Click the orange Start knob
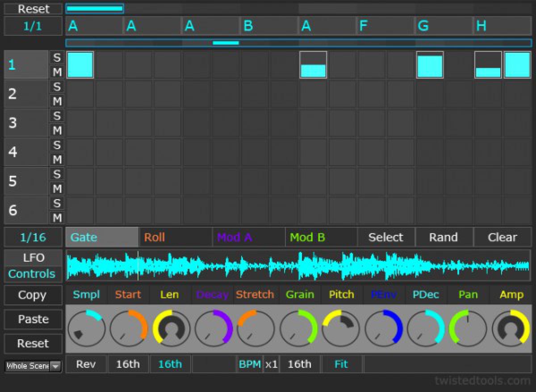Image resolution: width=536 pixels, height=392 pixels. 129,329
